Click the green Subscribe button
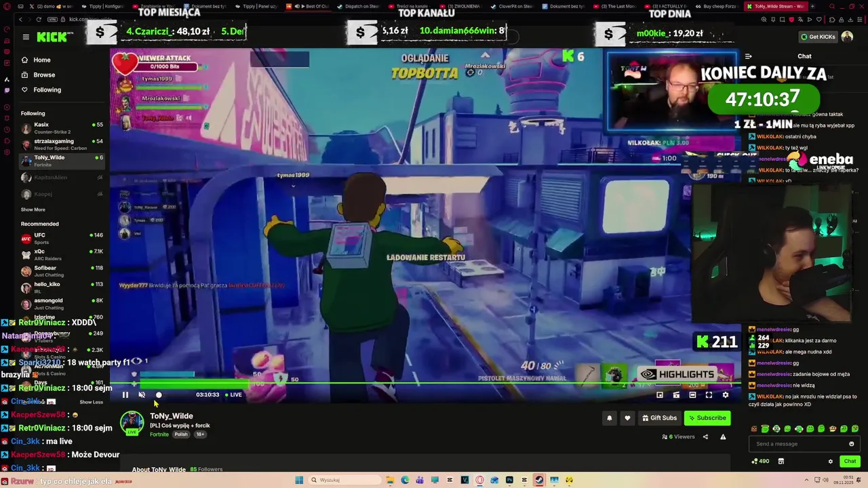 (707, 418)
